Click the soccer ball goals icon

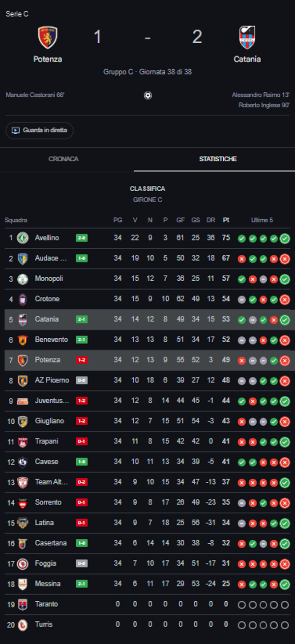pos(147,95)
